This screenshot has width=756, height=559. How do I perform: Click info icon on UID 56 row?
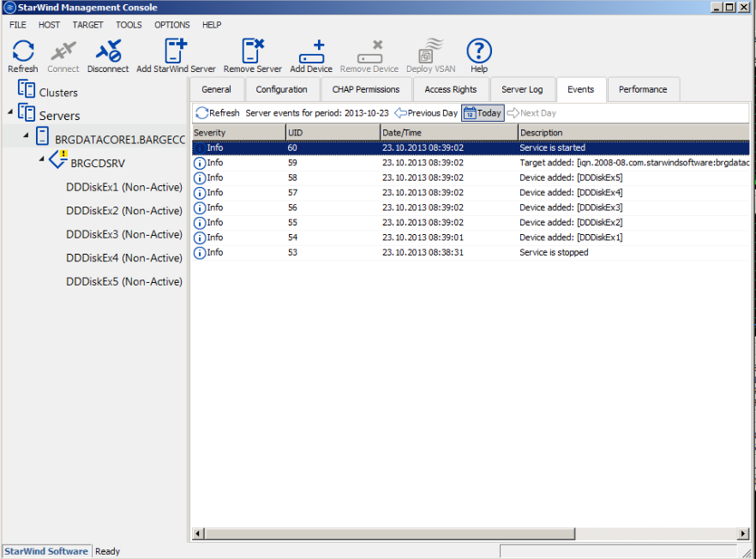[x=199, y=207]
